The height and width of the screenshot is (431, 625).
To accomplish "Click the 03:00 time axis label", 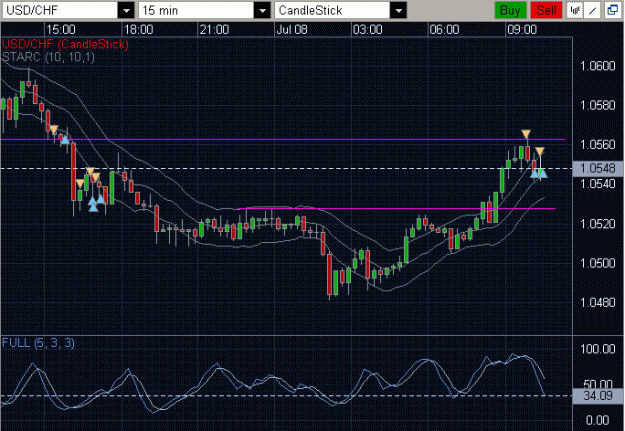I will tap(368, 30).
